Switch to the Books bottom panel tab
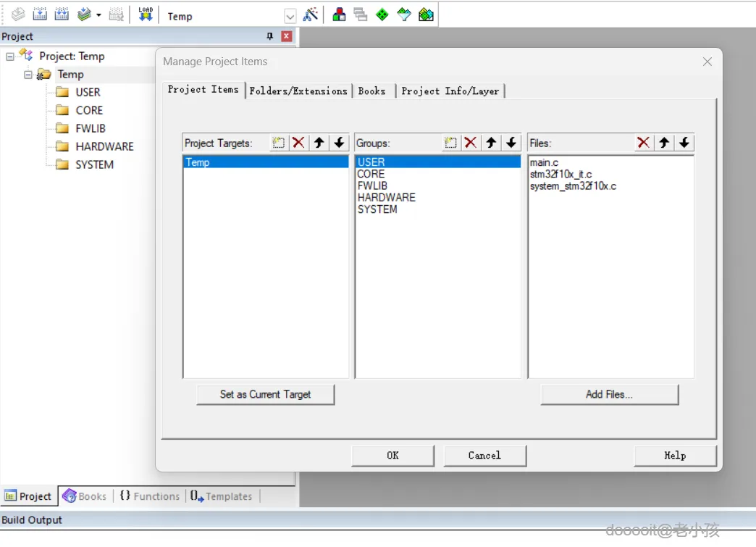The height and width of the screenshot is (547, 756). (x=85, y=496)
